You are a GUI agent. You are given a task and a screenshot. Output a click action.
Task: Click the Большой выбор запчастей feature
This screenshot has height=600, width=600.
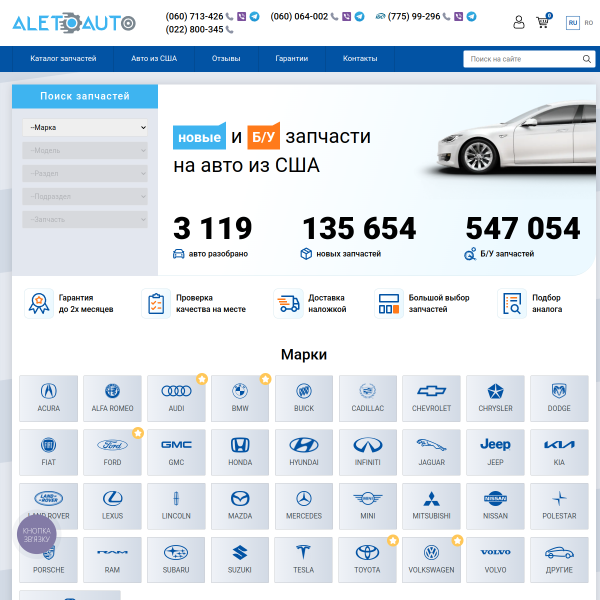point(422,303)
